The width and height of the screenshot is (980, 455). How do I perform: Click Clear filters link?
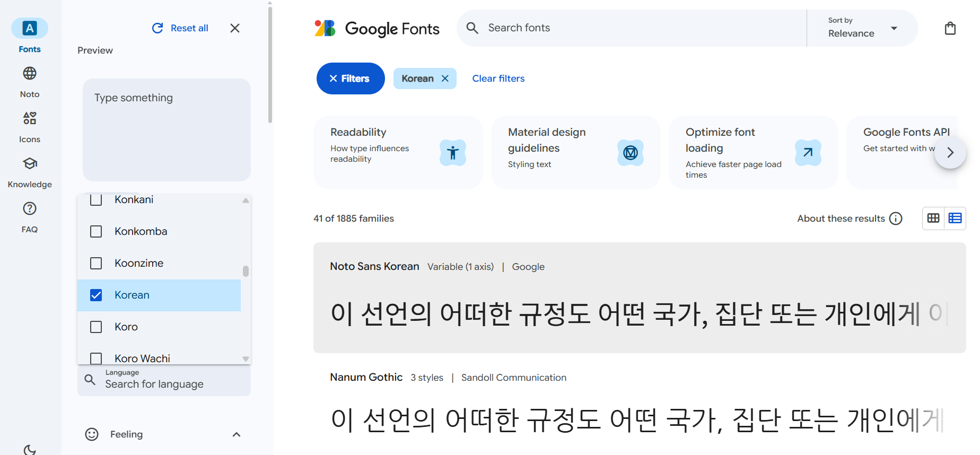(498, 78)
